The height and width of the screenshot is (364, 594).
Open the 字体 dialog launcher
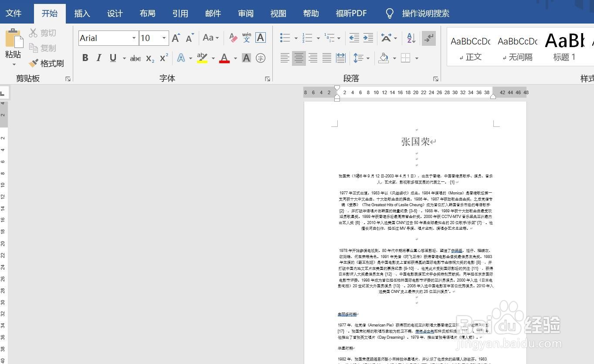pyautogui.click(x=268, y=79)
